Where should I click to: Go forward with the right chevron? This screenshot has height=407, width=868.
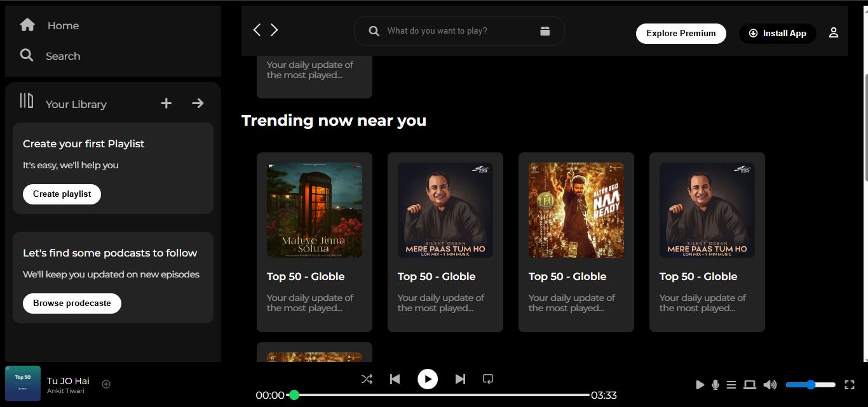pos(275,30)
